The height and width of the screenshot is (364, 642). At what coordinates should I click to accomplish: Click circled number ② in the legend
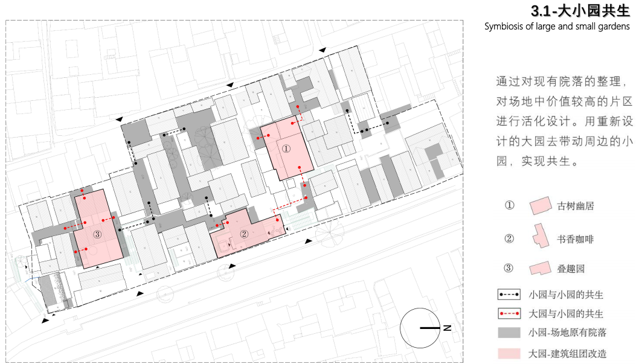pyautogui.click(x=509, y=238)
